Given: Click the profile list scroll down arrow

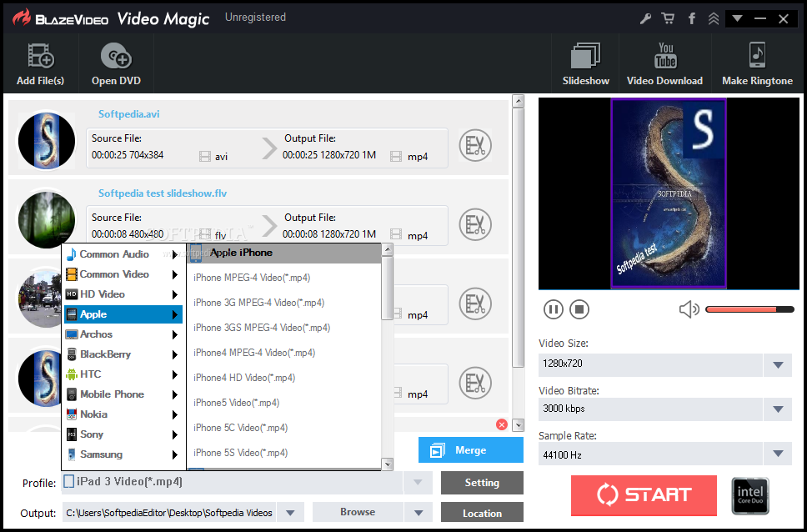Looking at the screenshot, I should 388,464.
